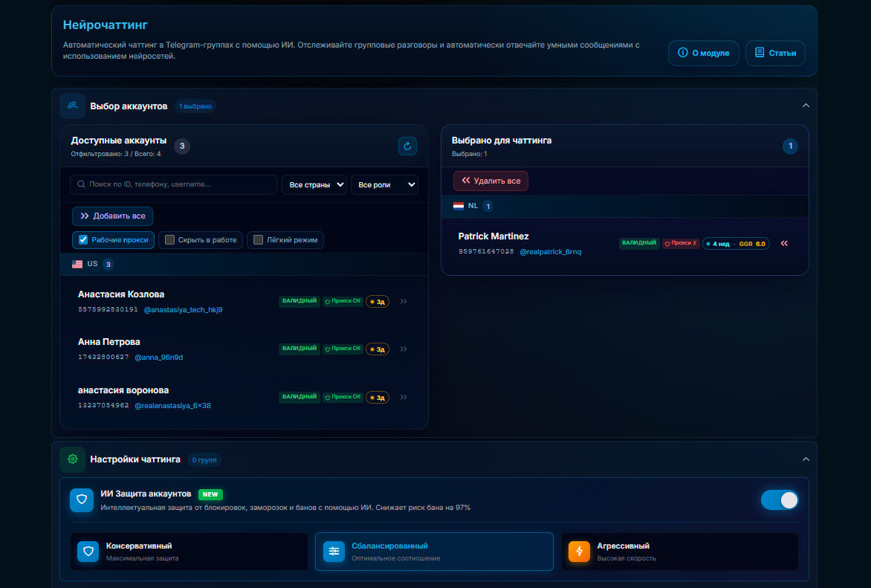Click the chatting settings gear icon

point(73,459)
